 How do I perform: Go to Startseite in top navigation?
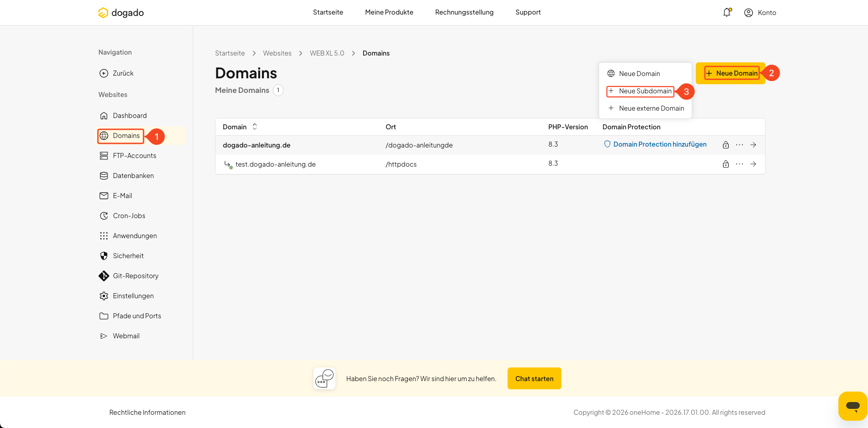(x=328, y=12)
